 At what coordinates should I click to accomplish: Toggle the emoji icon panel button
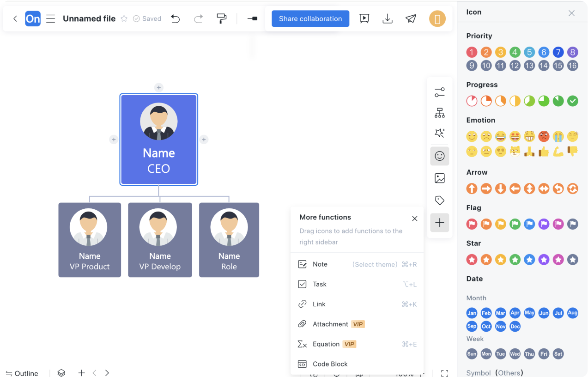440,156
